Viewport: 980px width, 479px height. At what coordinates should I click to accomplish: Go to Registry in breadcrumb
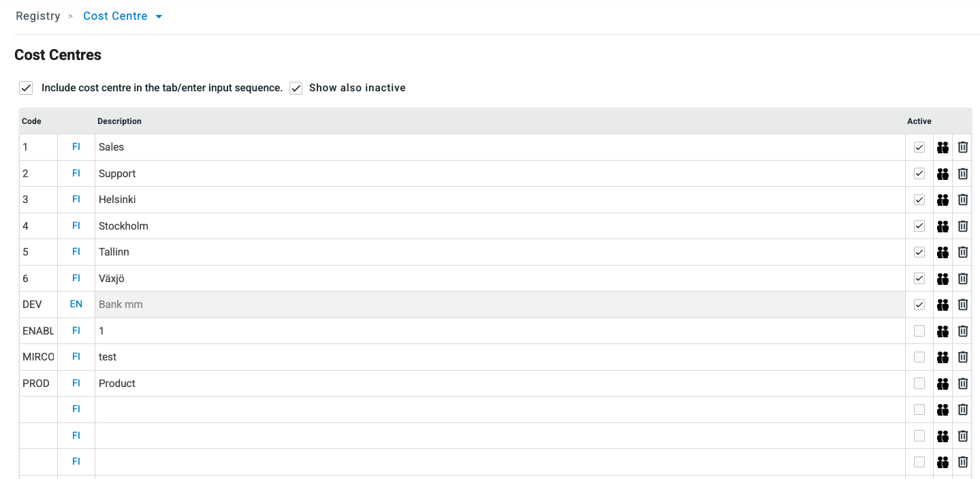click(38, 16)
